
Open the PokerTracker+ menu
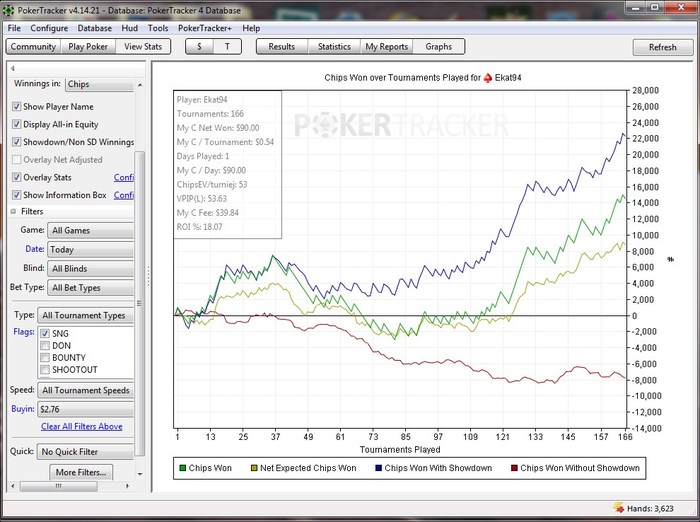point(205,28)
